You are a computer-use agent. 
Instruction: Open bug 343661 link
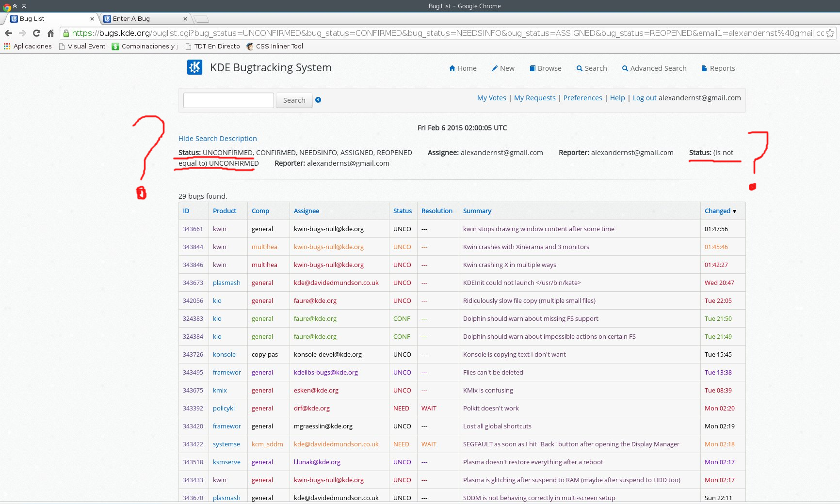pos(193,229)
